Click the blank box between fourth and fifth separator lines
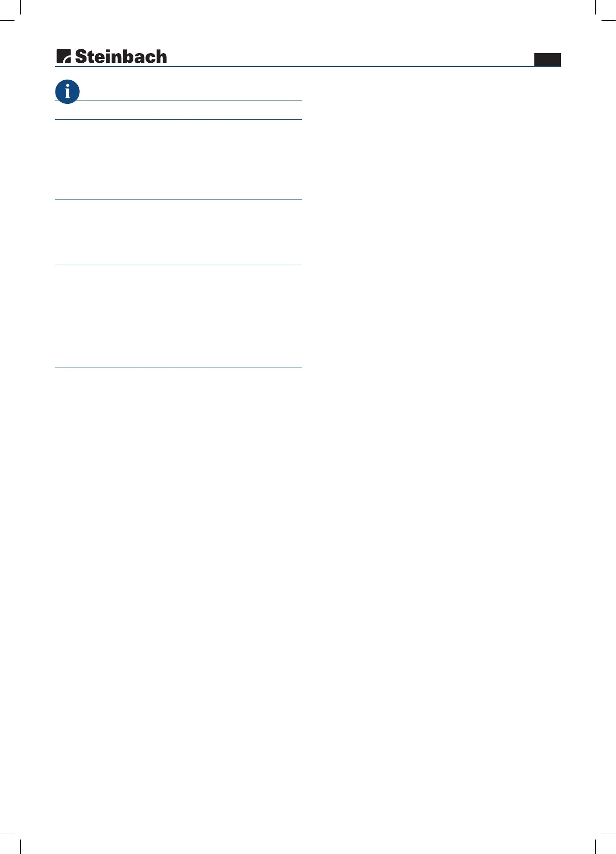The width and height of the screenshot is (616, 854). [178, 316]
